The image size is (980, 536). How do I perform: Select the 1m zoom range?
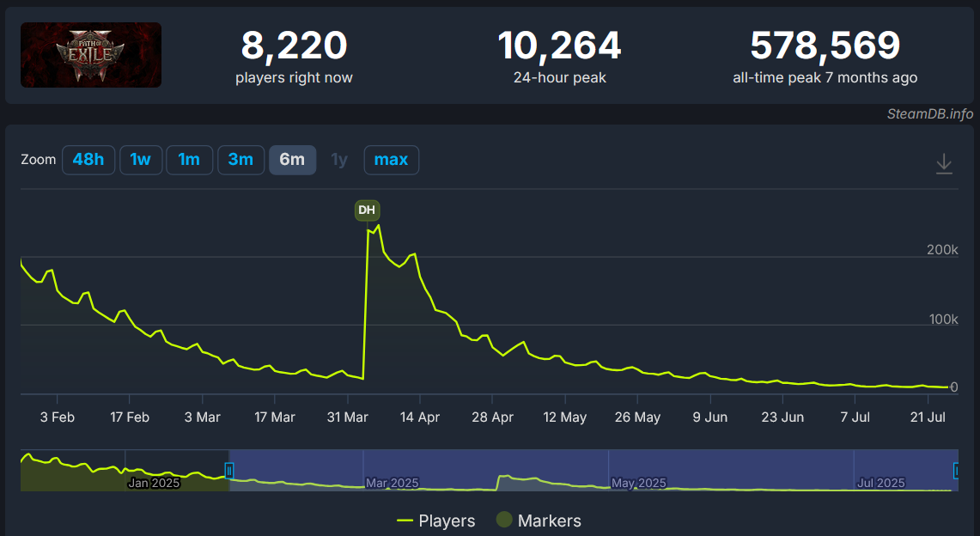click(189, 160)
